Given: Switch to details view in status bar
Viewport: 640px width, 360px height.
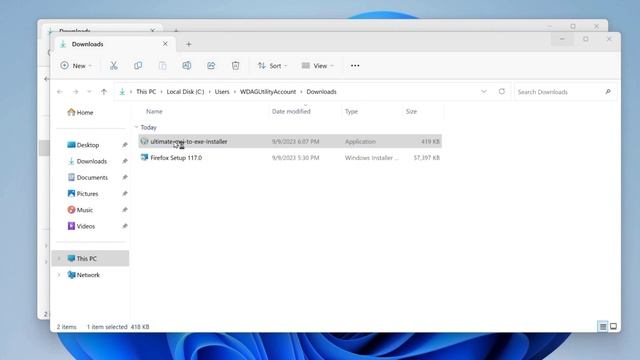Looking at the screenshot, I should click(603, 327).
